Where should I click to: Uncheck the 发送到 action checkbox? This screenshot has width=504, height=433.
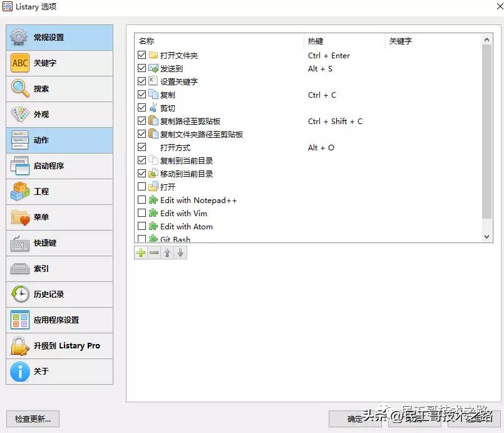[141, 68]
